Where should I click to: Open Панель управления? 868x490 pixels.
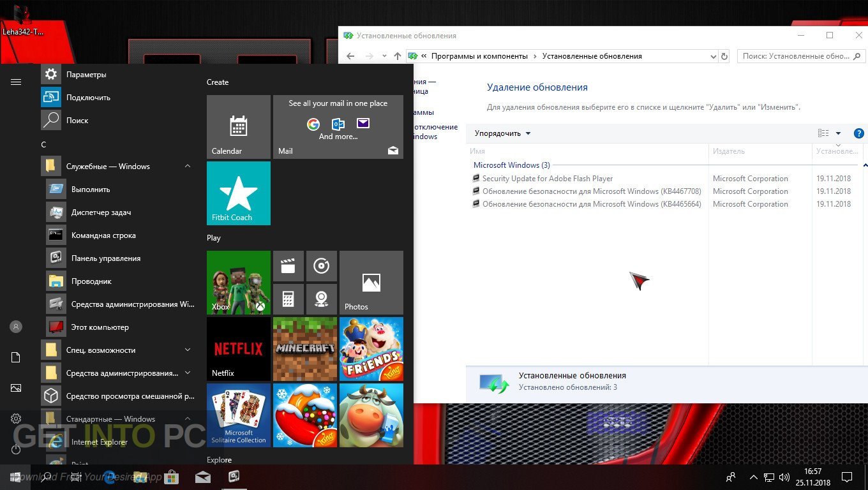(x=121, y=258)
